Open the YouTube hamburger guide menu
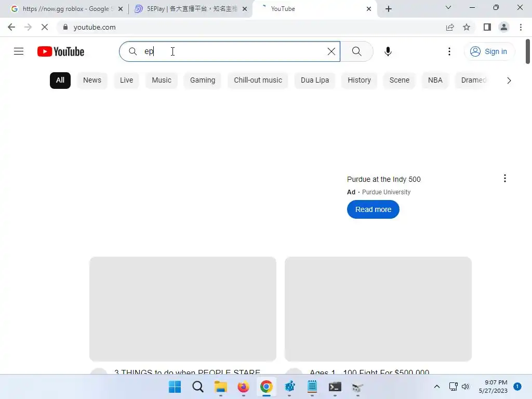This screenshot has width=532, height=399. pos(19,51)
